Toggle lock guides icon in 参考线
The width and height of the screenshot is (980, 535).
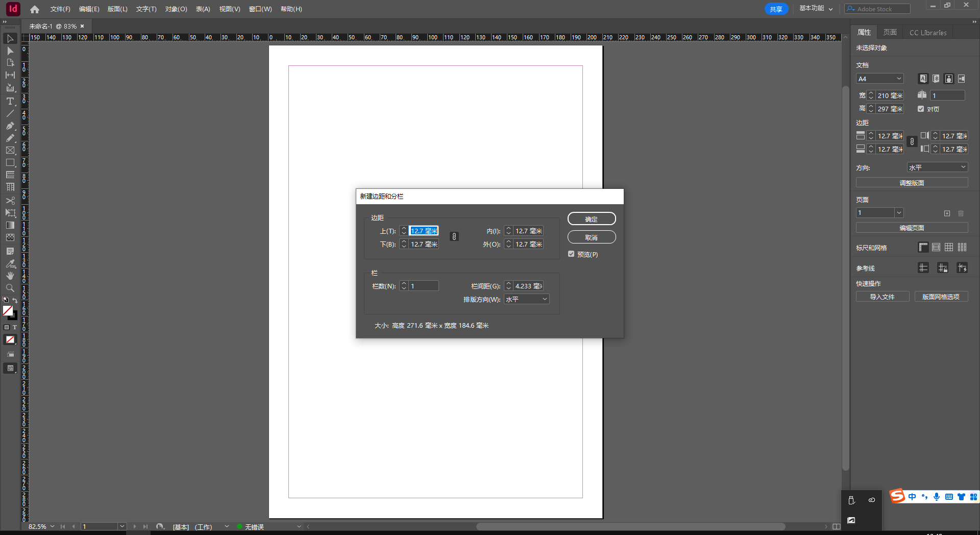pos(943,268)
